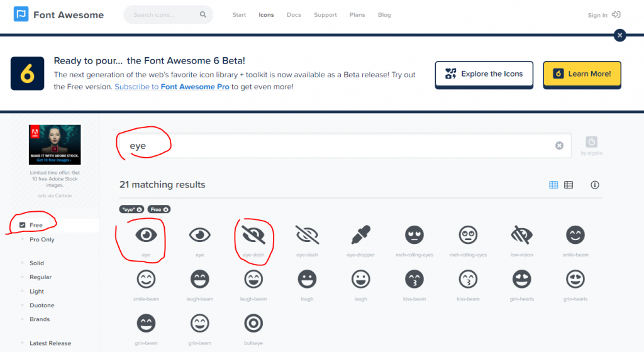Viewport: 644px width, 352px height.
Task: Choose the solid laugh icon
Action: (x=307, y=279)
